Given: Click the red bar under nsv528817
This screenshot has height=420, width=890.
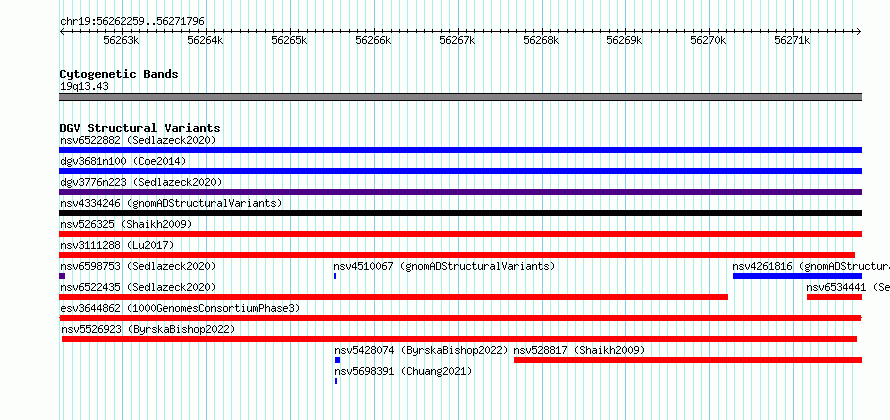Looking at the screenshot, I should [688, 360].
